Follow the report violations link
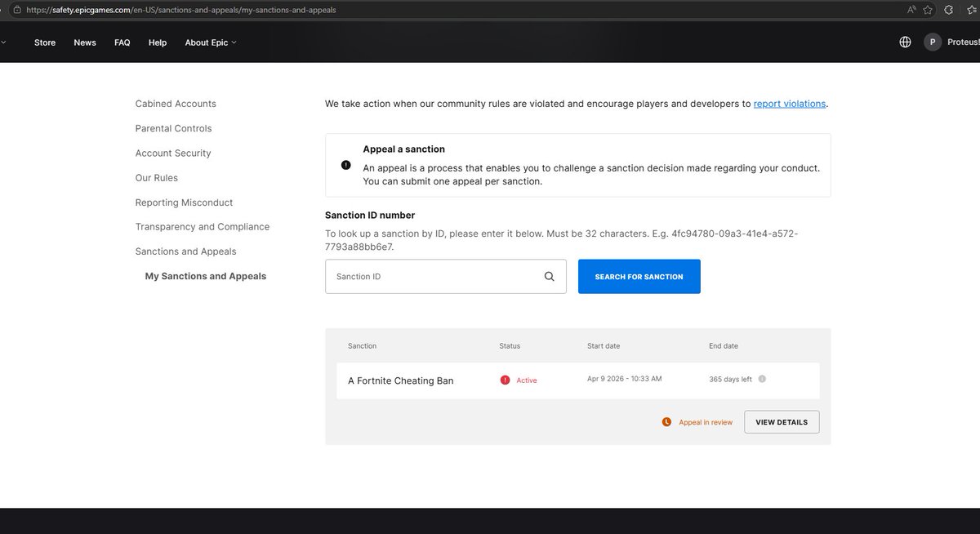The width and height of the screenshot is (980, 534). [x=790, y=104]
